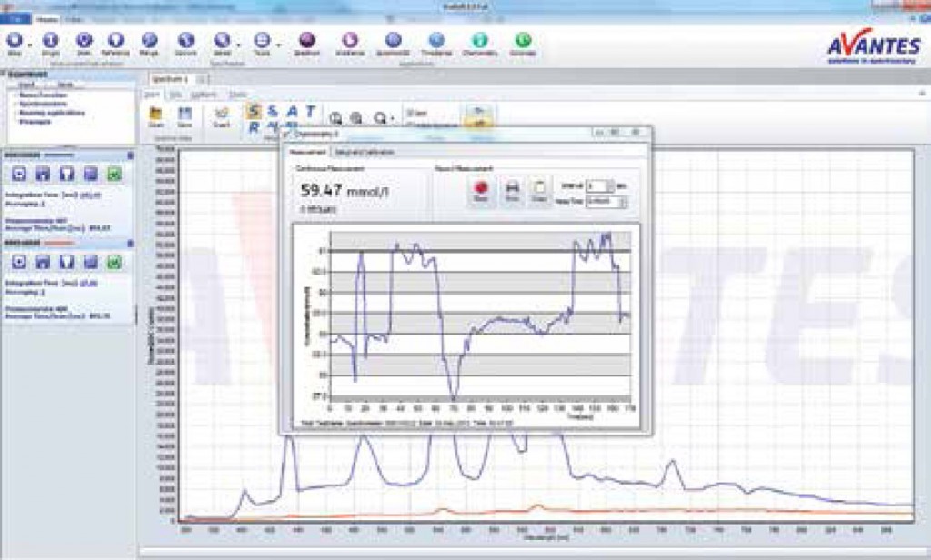Open the zoom magnifier dropdown arrow in chart toolbar

393,119
